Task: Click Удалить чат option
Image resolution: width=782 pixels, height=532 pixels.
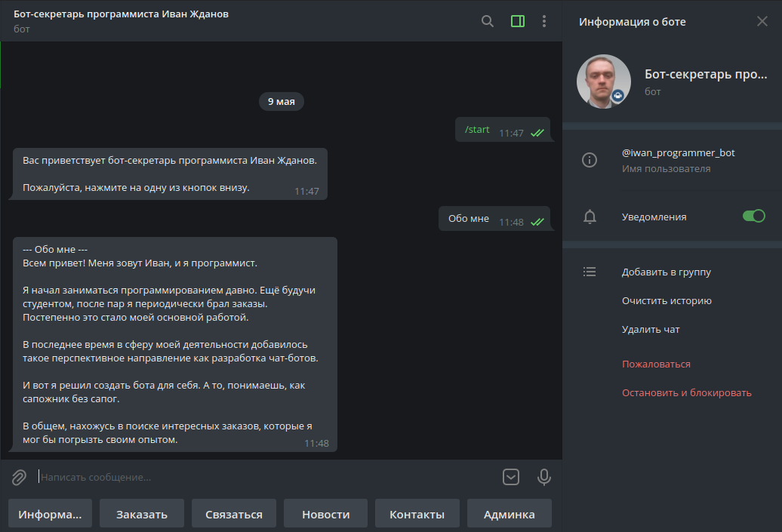Action: pos(651,329)
